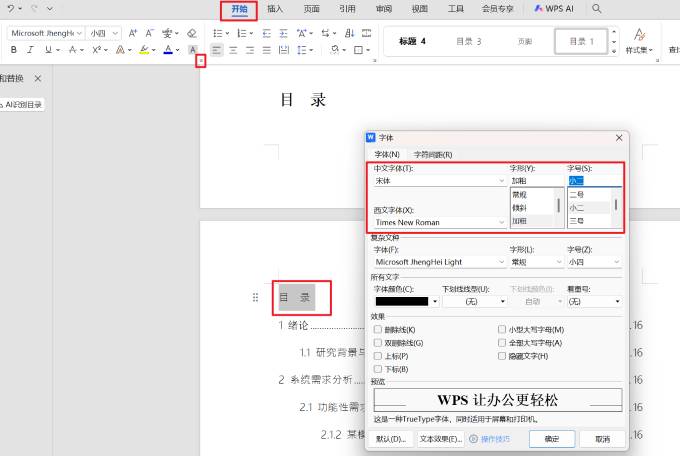Expand the Chinese font (宋体) dropdown
This screenshot has height=456, width=680.
coord(501,180)
